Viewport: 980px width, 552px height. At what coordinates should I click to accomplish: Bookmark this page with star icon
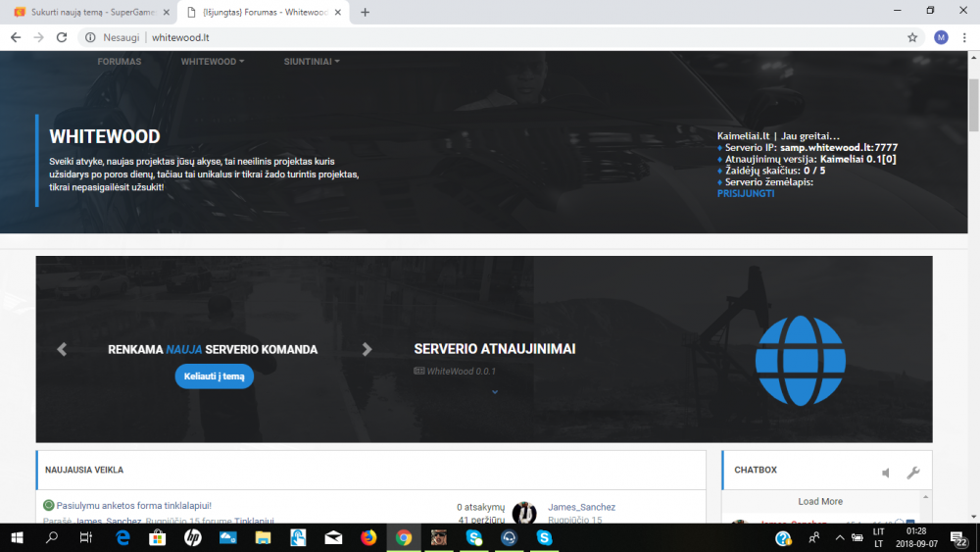(912, 37)
